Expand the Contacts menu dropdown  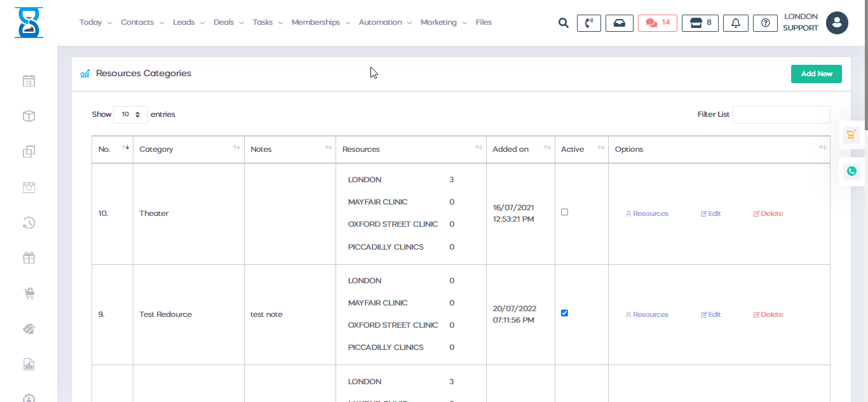coord(142,22)
